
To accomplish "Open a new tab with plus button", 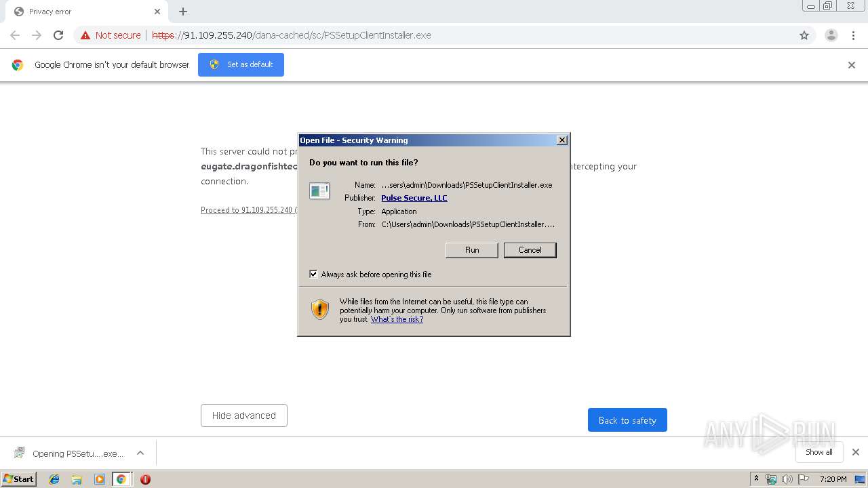I will [x=183, y=12].
